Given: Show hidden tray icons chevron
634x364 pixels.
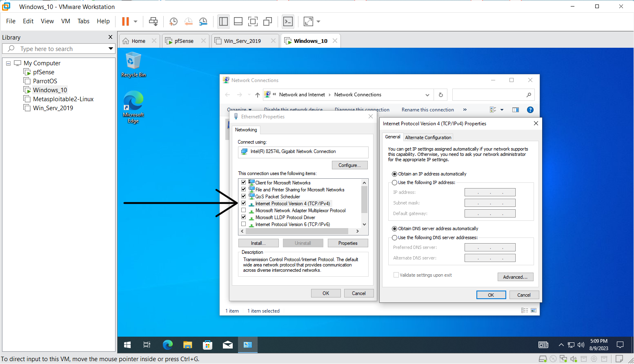Looking at the screenshot, I should (561, 345).
